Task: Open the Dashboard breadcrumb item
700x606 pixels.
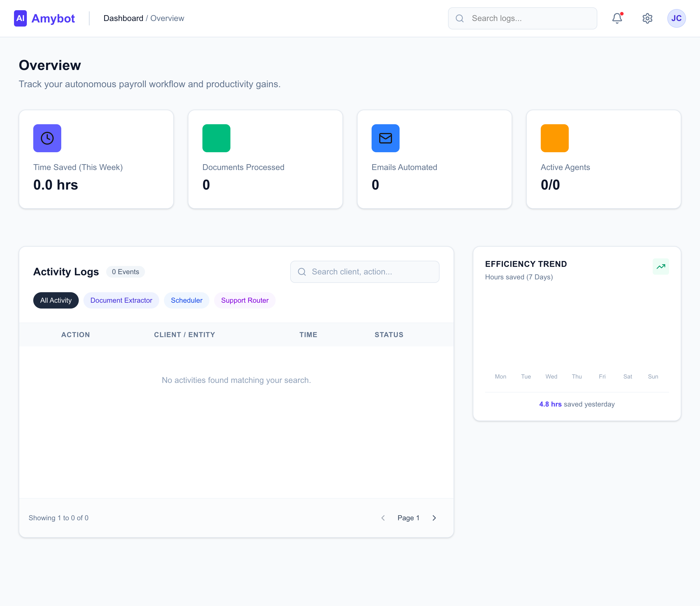Action: pos(123,18)
